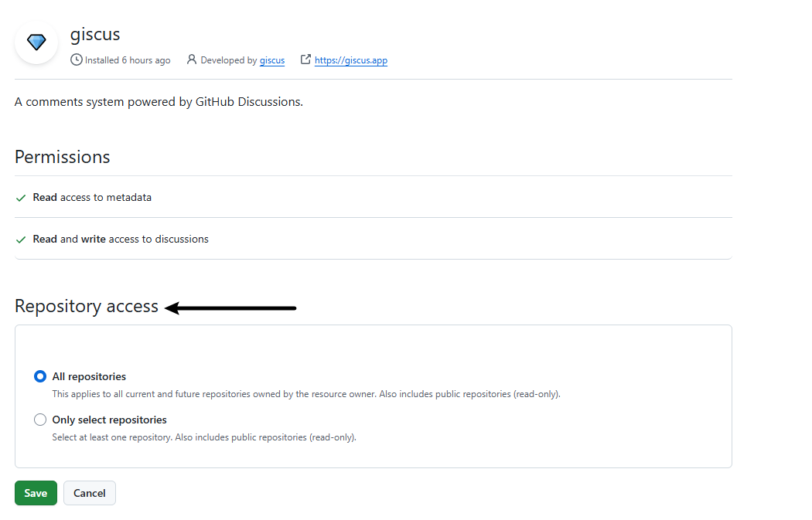Click the Only select repositories option label

tap(109, 420)
